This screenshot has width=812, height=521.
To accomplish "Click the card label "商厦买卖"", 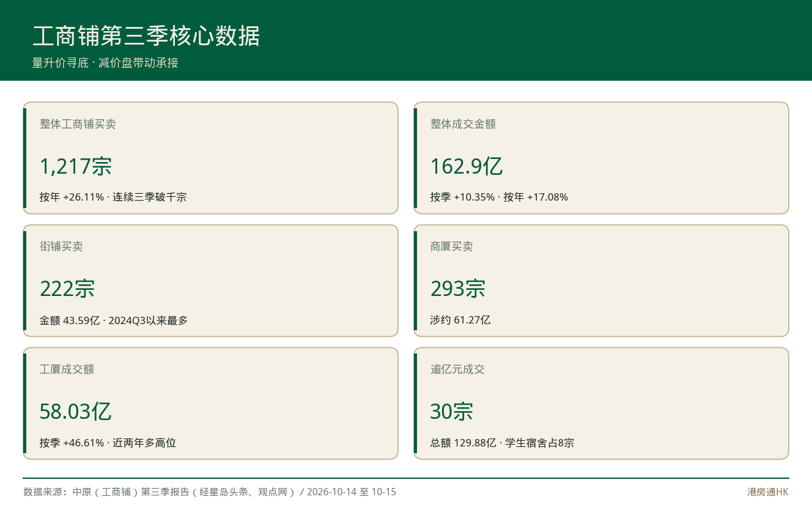I will [452, 246].
